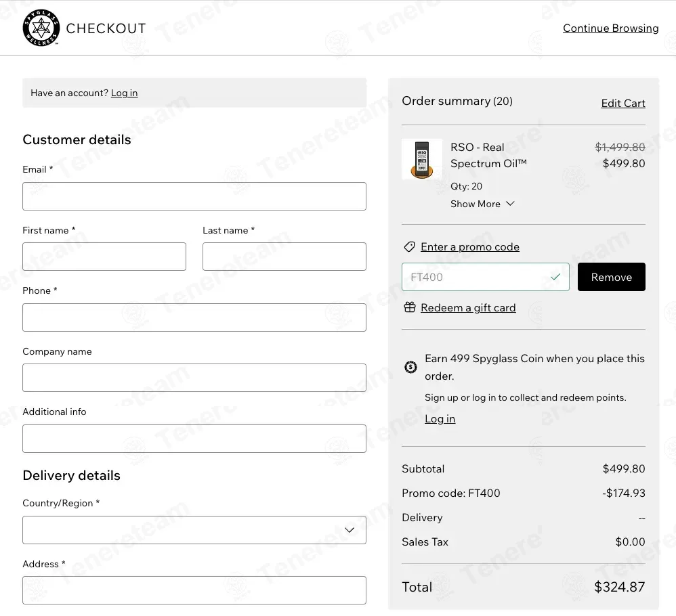
Task: Click Continue Browsing link
Action: click(x=610, y=28)
